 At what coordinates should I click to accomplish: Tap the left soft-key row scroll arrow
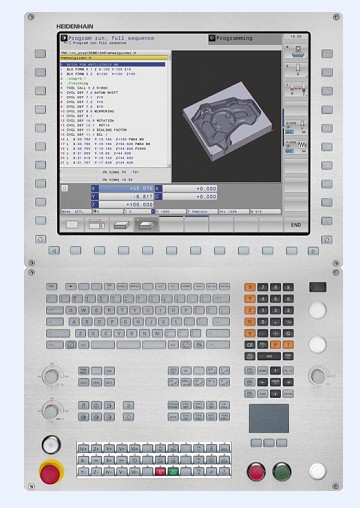(x=54, y=250)
